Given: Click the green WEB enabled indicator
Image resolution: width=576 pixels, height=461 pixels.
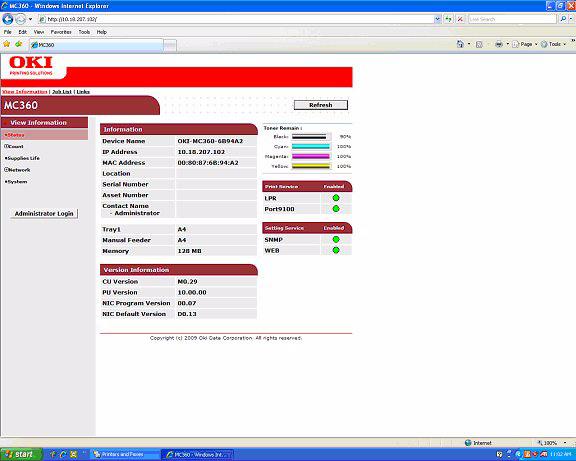Looking at the screenshot, I should click(336, 250).
